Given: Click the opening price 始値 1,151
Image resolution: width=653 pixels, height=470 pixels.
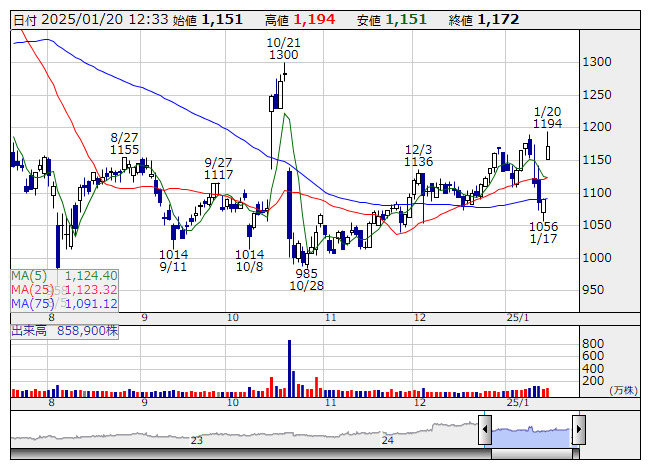Looking at the screenshot, I should tap(207, 20).
